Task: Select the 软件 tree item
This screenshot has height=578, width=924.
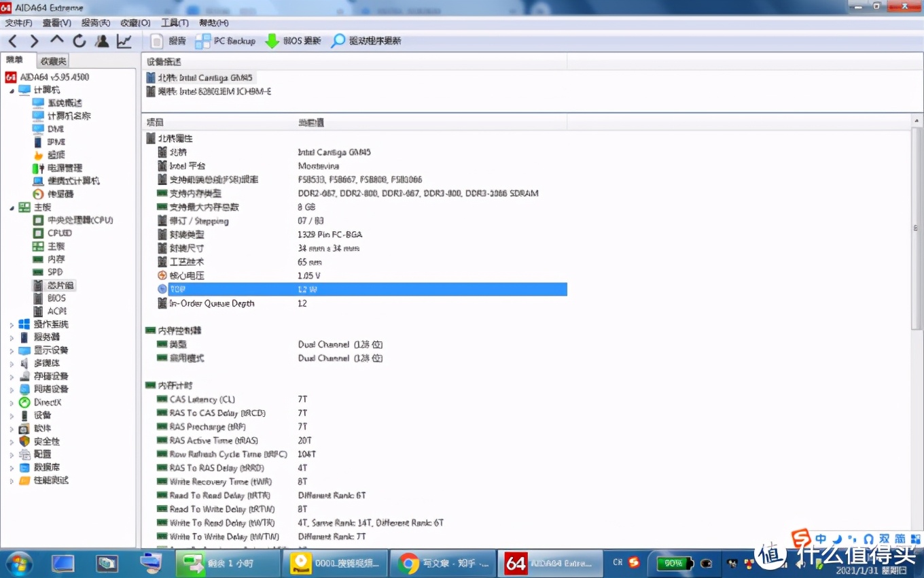Action: pyautogui.click(x=35, y=428)
